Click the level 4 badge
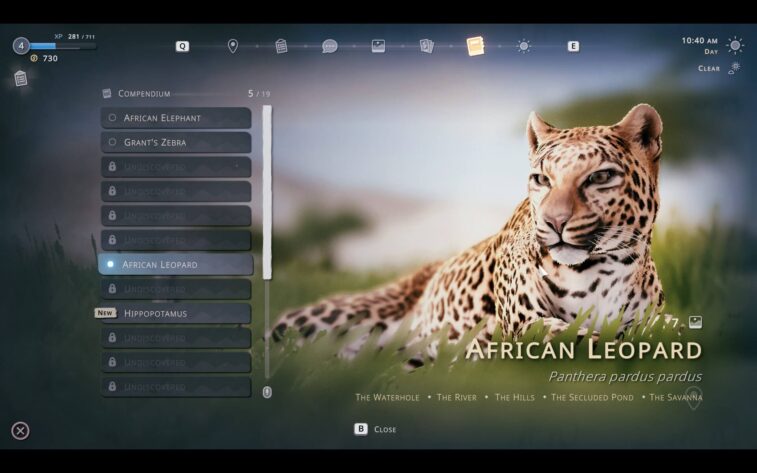Image resolution: width=757 pixels, height=473 pixels. point(21,46)
